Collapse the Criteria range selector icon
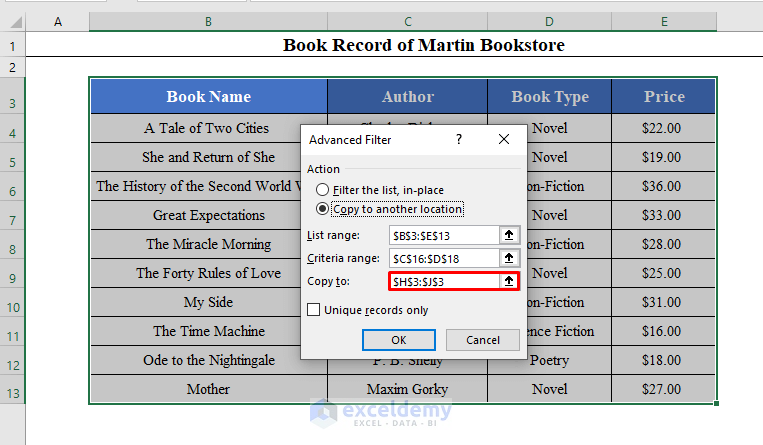The width and height of the screenshot is (763, 445). pos(509,258)
